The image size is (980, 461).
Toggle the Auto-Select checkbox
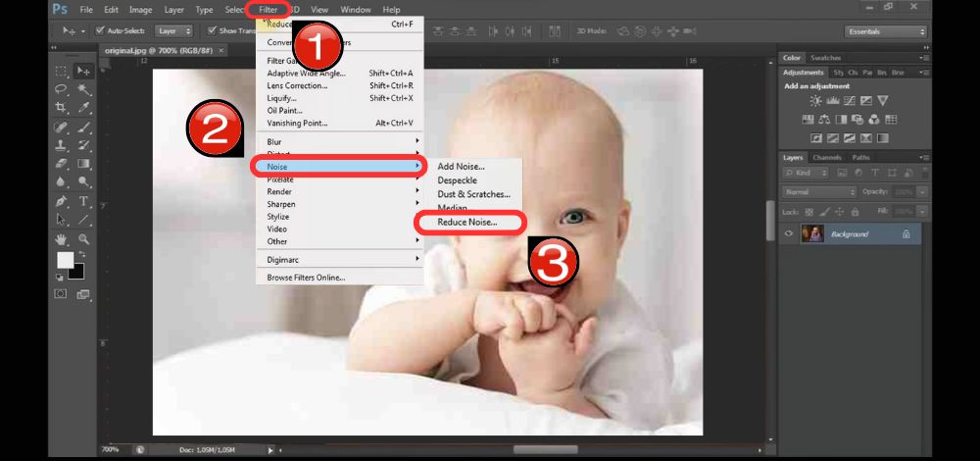(x=99, y=30)
